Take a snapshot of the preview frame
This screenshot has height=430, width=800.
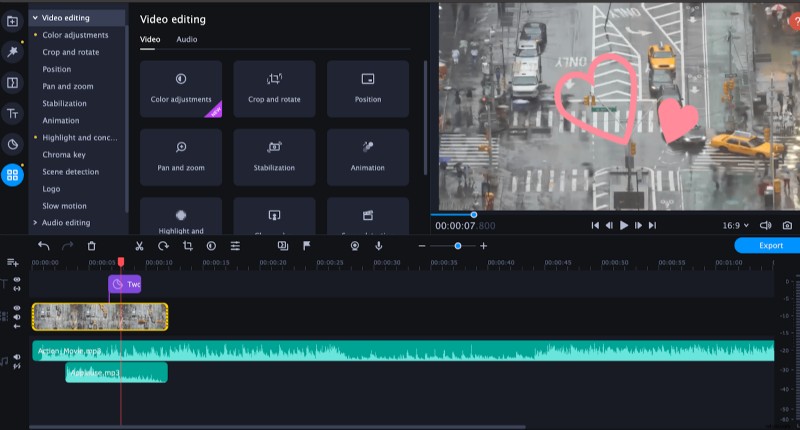(x=787, y=225)
